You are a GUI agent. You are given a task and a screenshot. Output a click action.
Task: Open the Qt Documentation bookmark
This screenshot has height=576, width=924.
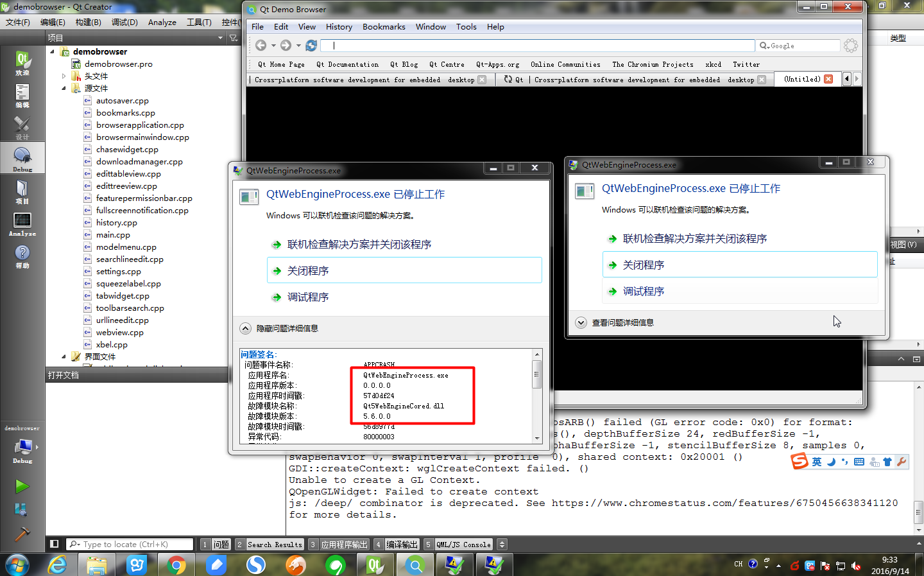pos(347,64)
